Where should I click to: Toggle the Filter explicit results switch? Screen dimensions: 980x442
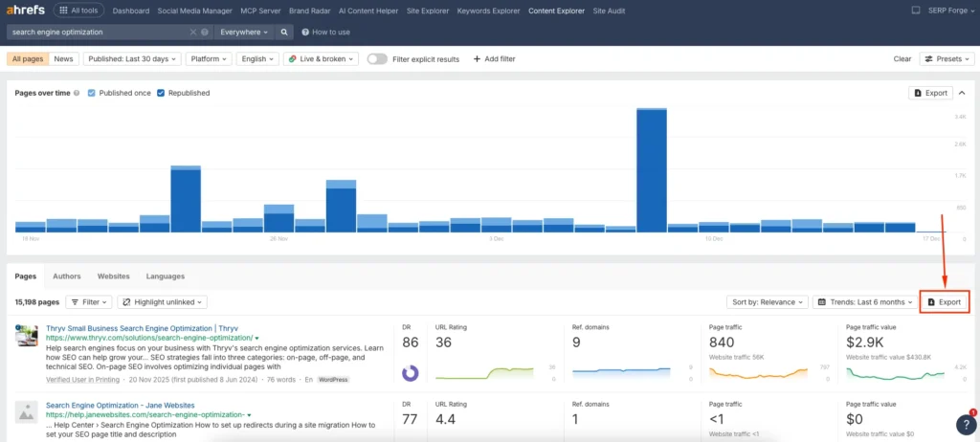coord(377,58)
